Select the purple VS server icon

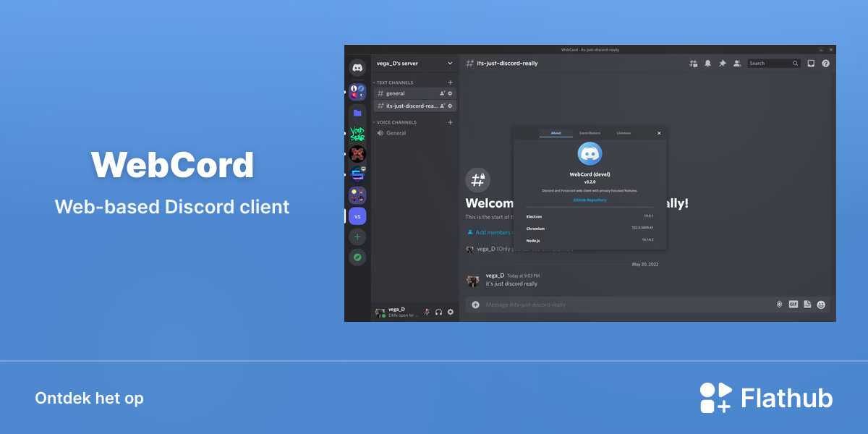357,216
